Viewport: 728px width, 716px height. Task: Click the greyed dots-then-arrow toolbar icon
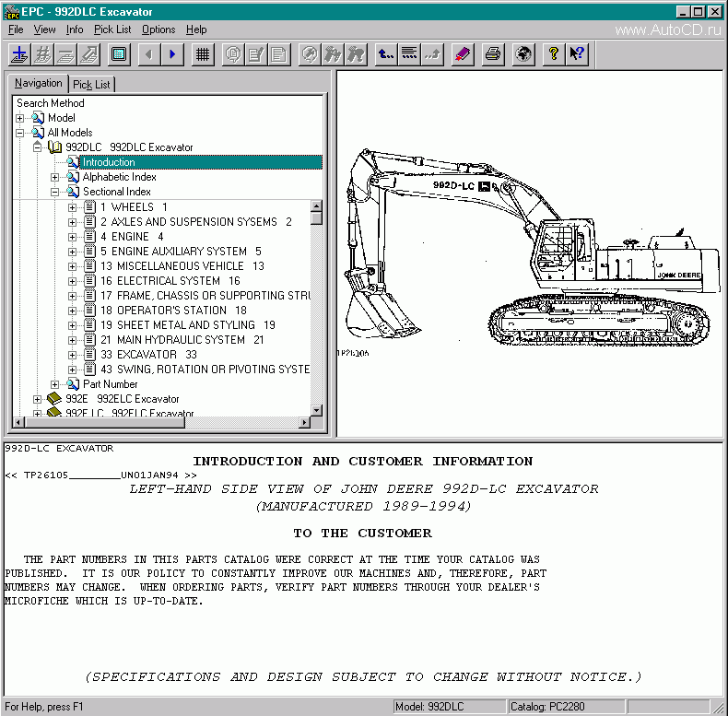click(433, 54)
